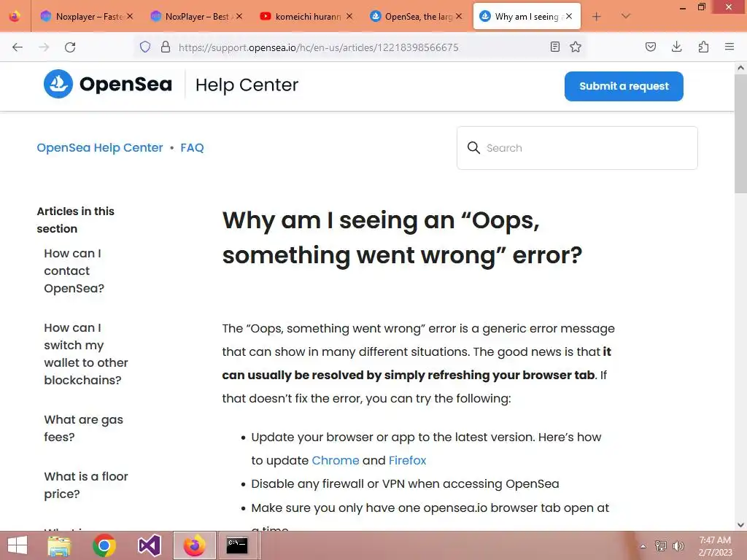
Task: Select the 'Why am I seeing' tab
Action: tap(527, 16)
